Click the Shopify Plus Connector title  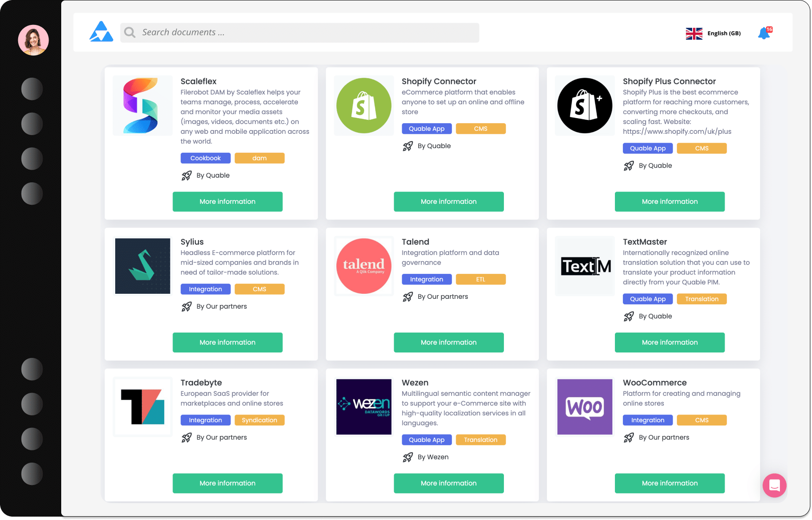click(669, 81)
